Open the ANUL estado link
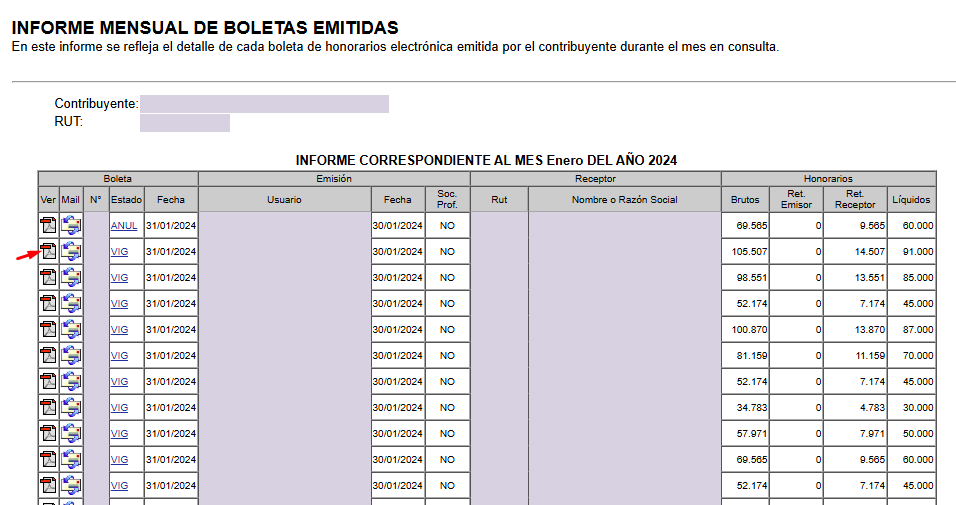The image size is (956, 505). pyautogui.click(x=124, y=226)
